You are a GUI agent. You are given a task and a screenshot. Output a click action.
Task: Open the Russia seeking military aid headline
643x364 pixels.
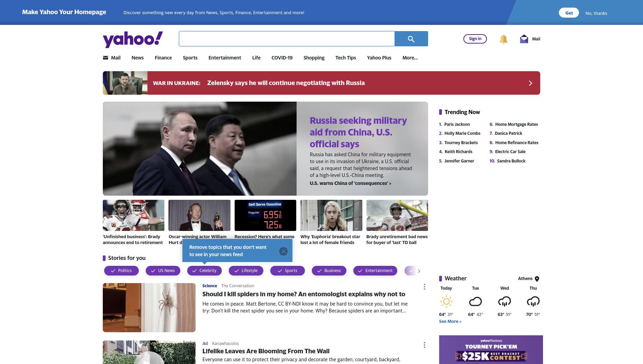tap(358, 132)
